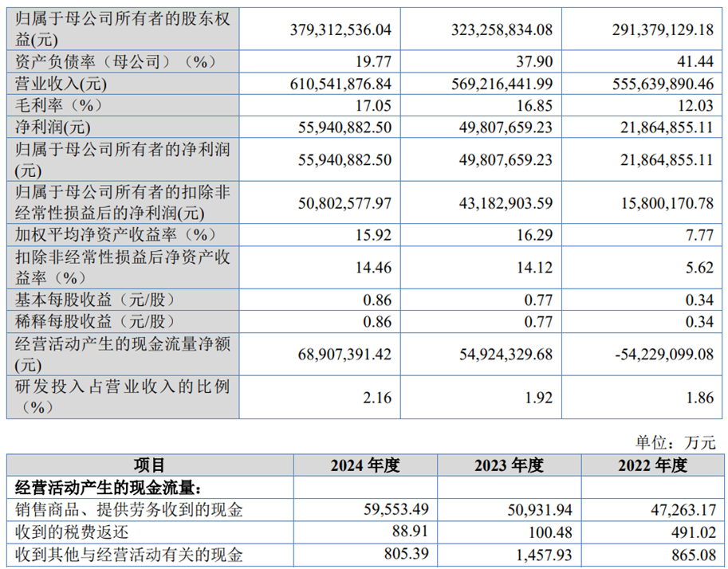Select the 项目 header cell
The height and width of the screenshot is (569, 728).
point(150,465)
